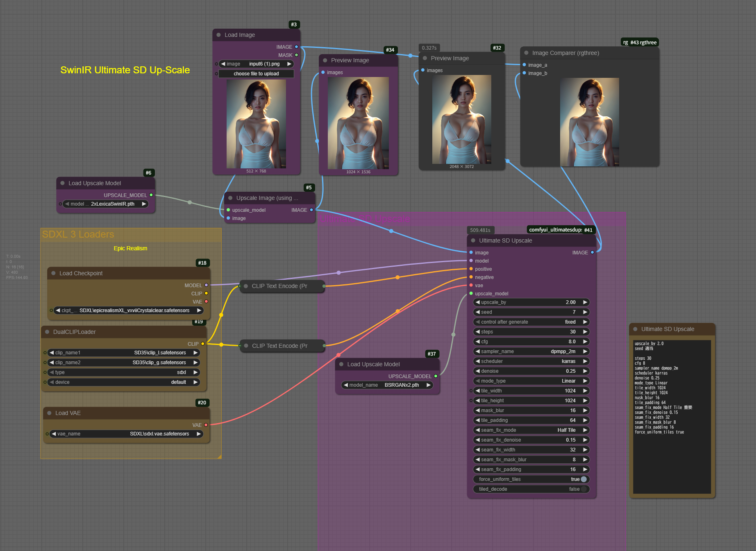Decrease upscale_by value with left arrow
The width and height of the screenshot is (756, 551).
477,302
